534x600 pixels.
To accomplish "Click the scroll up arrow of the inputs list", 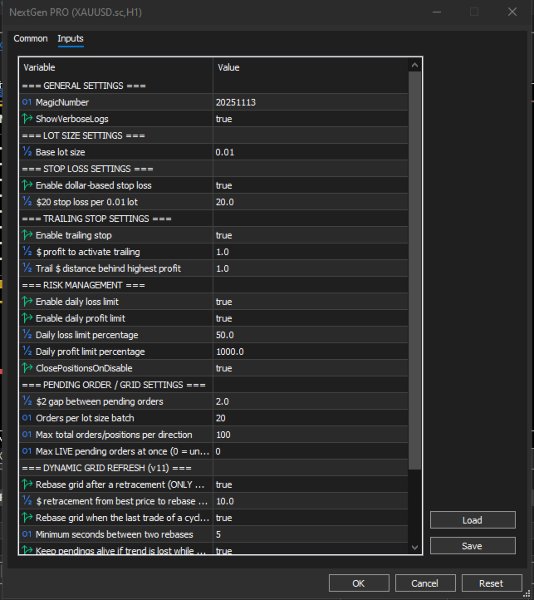I will pos(415,66).
